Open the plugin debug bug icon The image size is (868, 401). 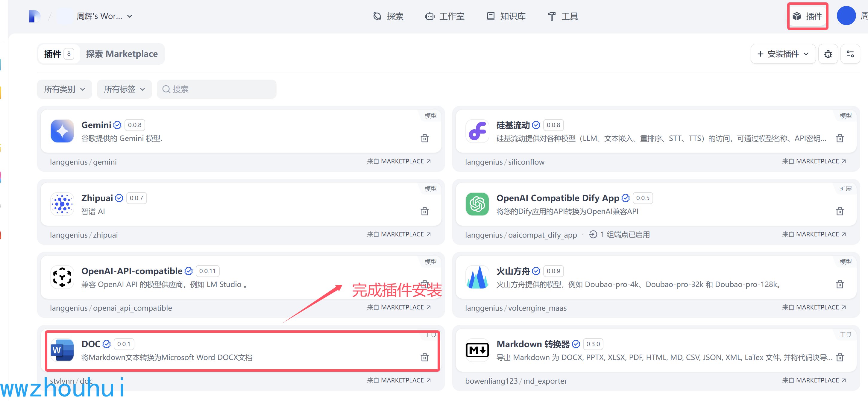[828, 54]
